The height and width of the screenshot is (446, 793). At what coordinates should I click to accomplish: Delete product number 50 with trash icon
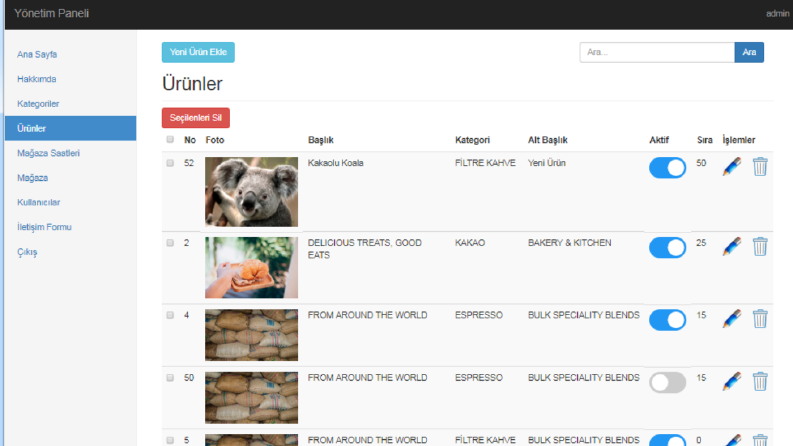coord(760,381)
